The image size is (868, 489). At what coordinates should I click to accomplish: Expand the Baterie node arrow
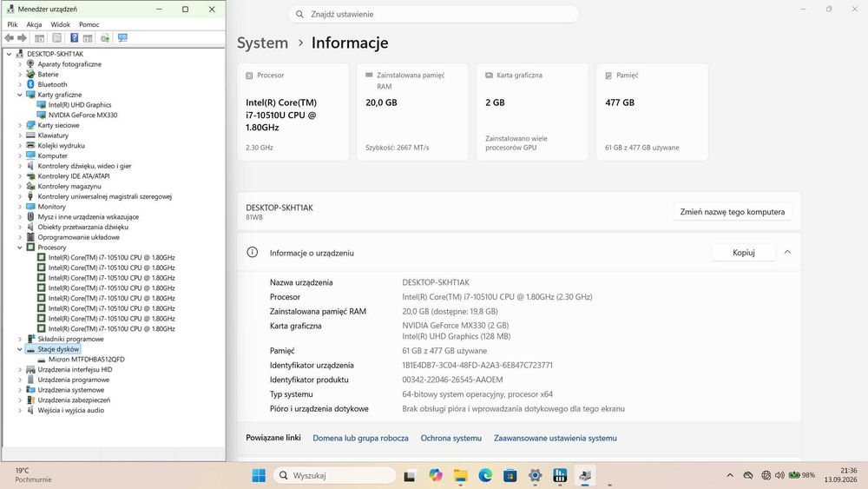20,74
